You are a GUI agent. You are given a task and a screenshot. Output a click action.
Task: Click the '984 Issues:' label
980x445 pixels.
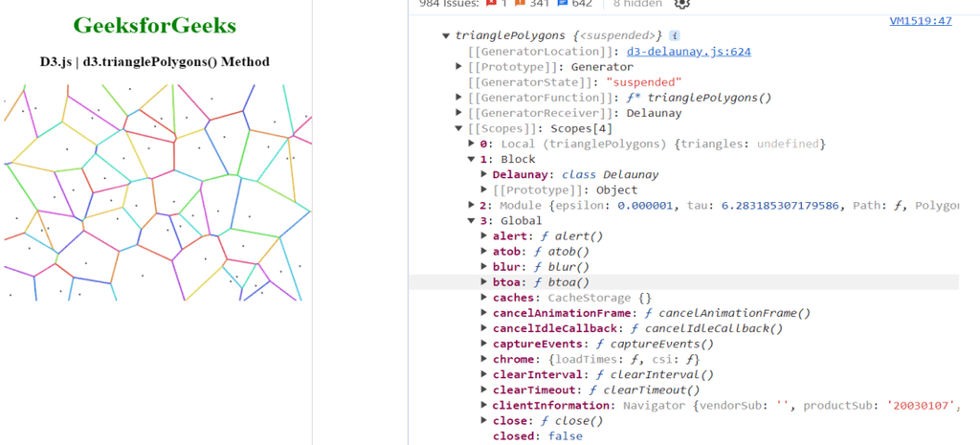point(450,3)
